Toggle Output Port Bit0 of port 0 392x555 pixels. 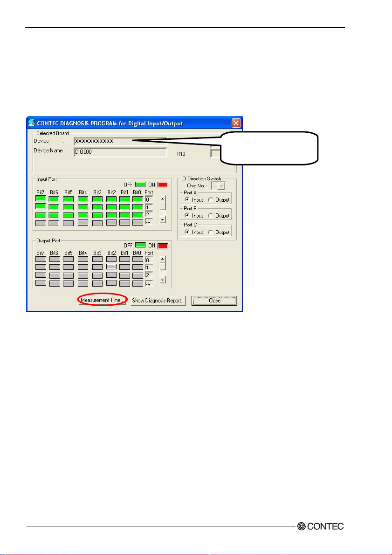[x=138, y=259]
